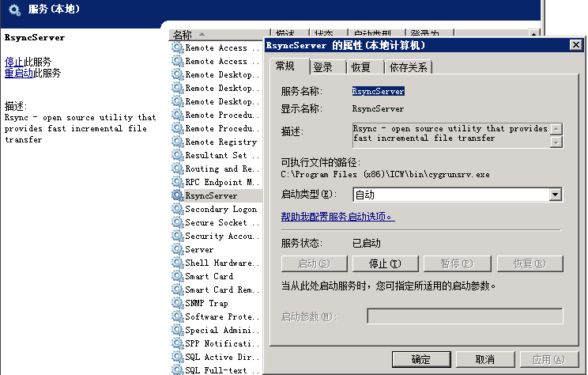Click the services gear icon in header banner
The height and width of the screenshot is (375, 588).
tap(15, 9)
